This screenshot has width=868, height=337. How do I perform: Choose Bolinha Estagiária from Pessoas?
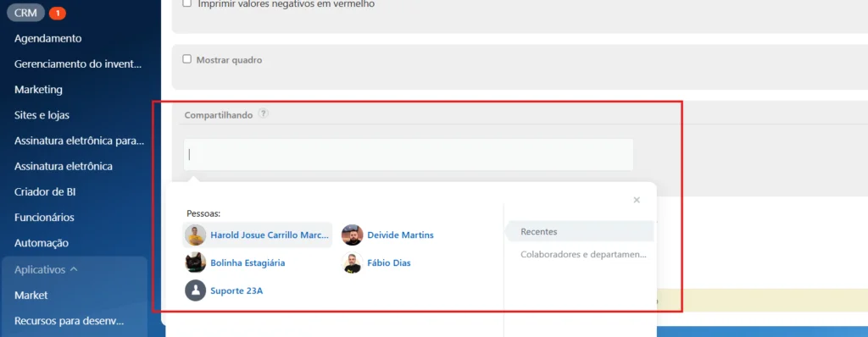pos(248,262)
